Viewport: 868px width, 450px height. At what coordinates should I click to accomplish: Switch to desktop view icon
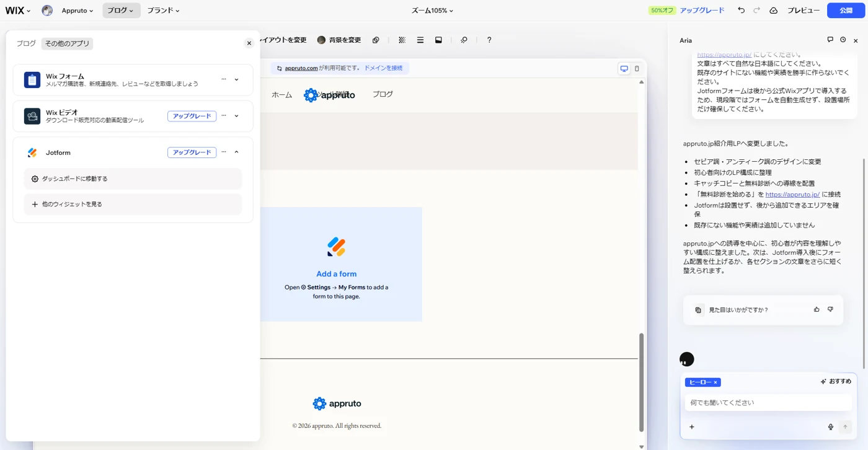pos(624,68)
